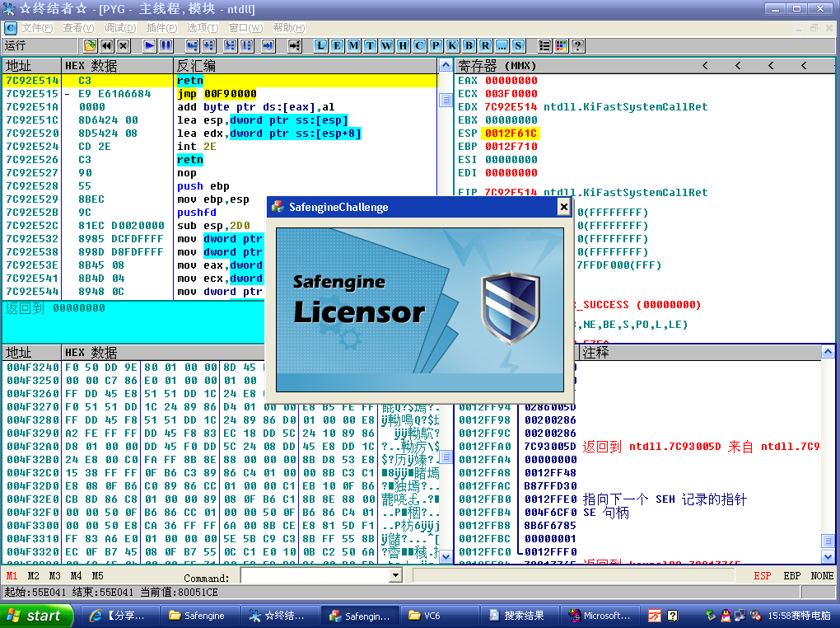This screenshot has width=840, height=628.
Task: Switch to memory bookmark M4
Action: (x=76, y=576)
